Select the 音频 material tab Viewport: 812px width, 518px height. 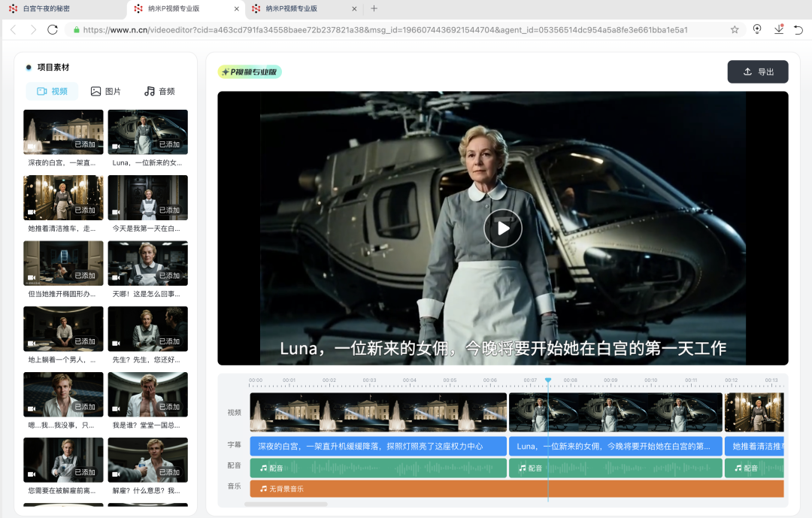159,91
